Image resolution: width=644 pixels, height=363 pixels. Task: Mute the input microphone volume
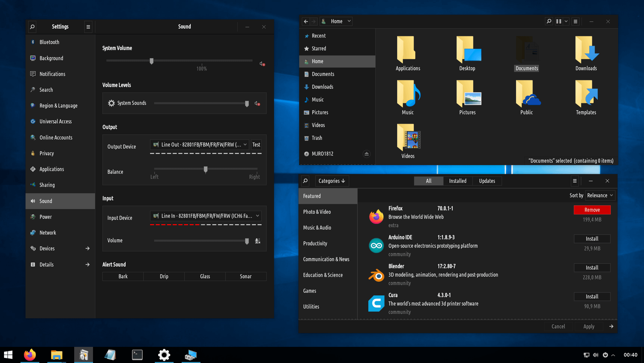258,241
